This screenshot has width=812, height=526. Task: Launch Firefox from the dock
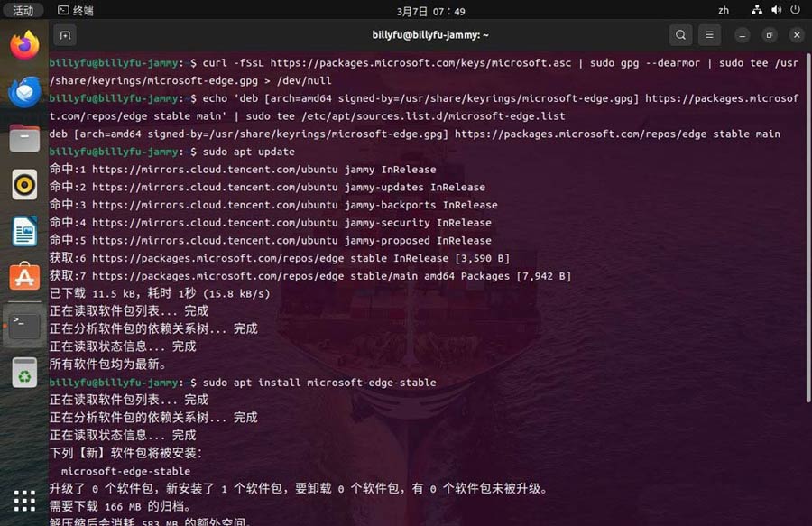(24, 45)
